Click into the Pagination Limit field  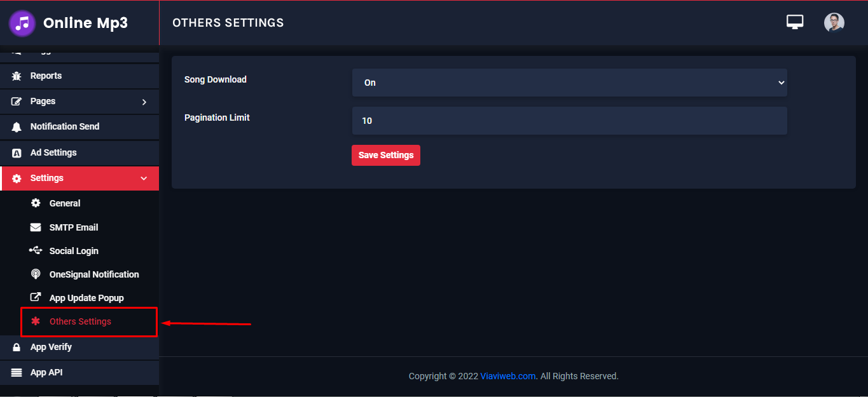tap(569, 121)
